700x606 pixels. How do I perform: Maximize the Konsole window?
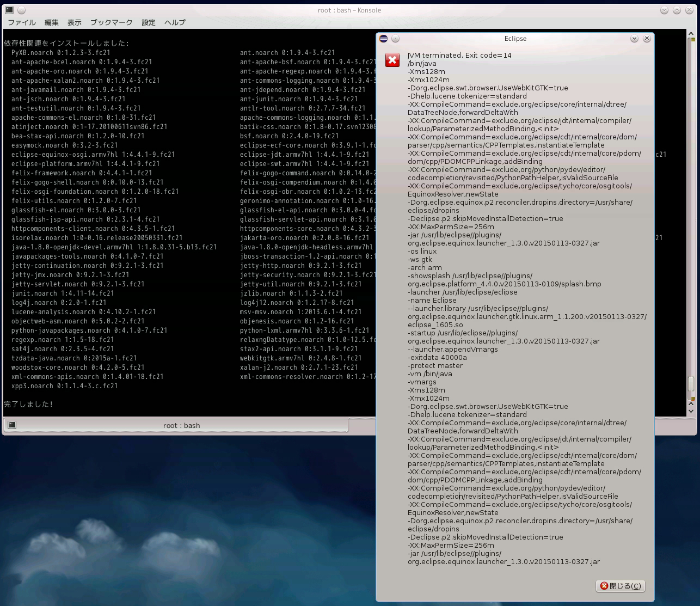[677, 10]
